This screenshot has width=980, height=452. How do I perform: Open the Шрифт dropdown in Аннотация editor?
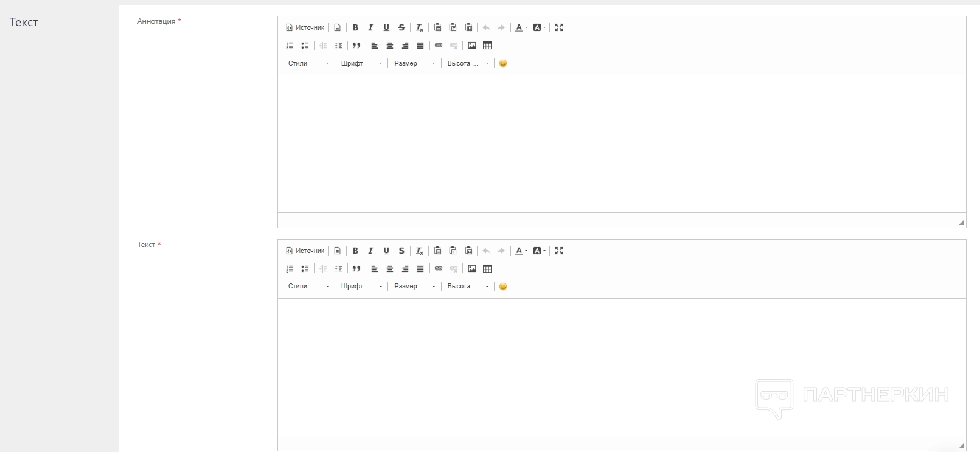(x=362, y=63)
